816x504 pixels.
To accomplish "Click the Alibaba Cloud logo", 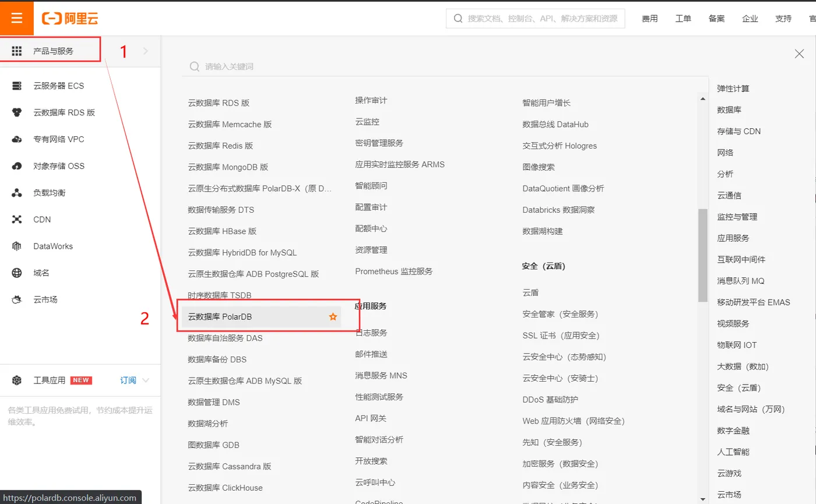I will click(70, 19).
